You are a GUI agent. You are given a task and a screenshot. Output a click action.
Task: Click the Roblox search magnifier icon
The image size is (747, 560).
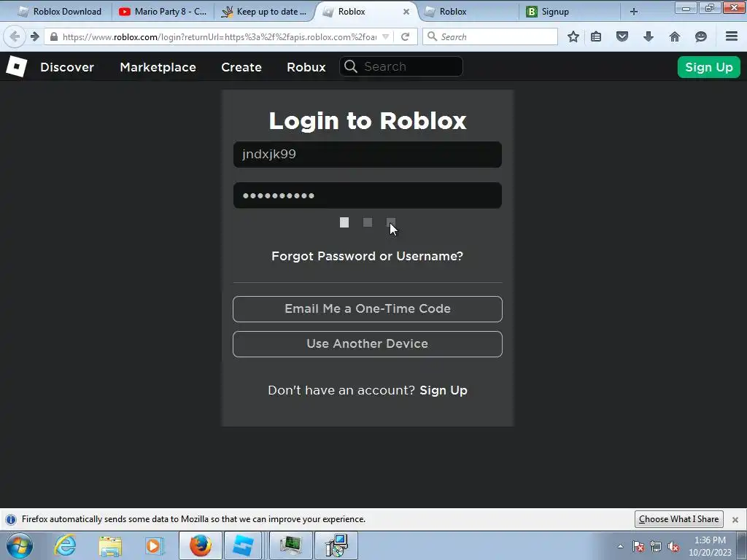[x=351, y=66]
